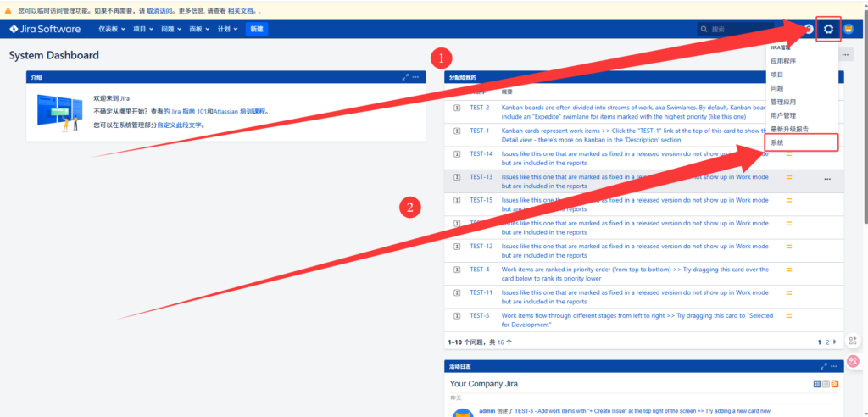Expand the 问题 dropdown in navigation bar
868x417 pixels.
click(x=171, y=29)
